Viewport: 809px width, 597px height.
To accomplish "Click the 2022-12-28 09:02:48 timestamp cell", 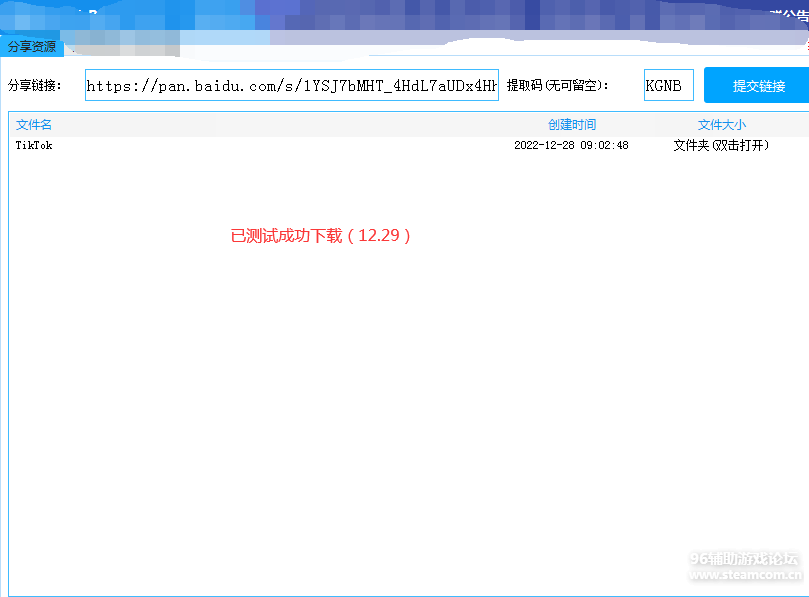I will (x=571, y=146).
